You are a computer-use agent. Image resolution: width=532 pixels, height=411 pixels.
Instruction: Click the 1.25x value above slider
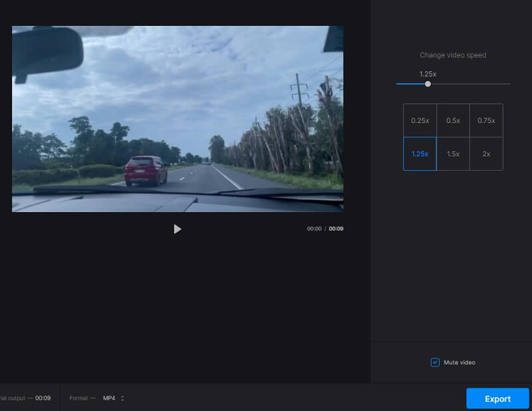point(427,73)
